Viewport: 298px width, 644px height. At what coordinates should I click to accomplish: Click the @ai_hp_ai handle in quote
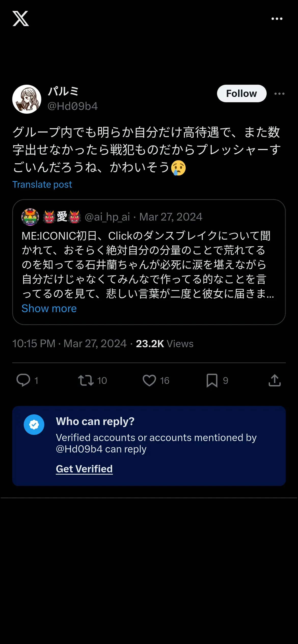[x=107, y=217]
